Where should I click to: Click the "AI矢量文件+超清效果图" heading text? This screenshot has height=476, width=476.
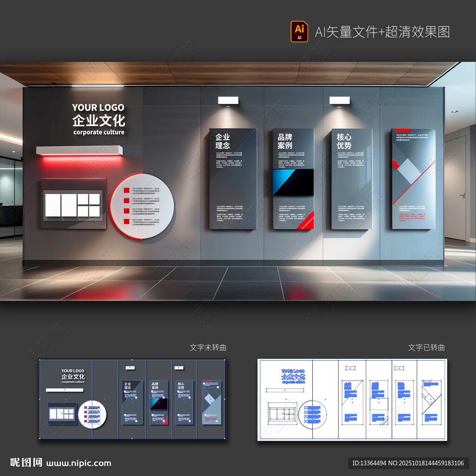pyautogui.click(x=382, y=32)
